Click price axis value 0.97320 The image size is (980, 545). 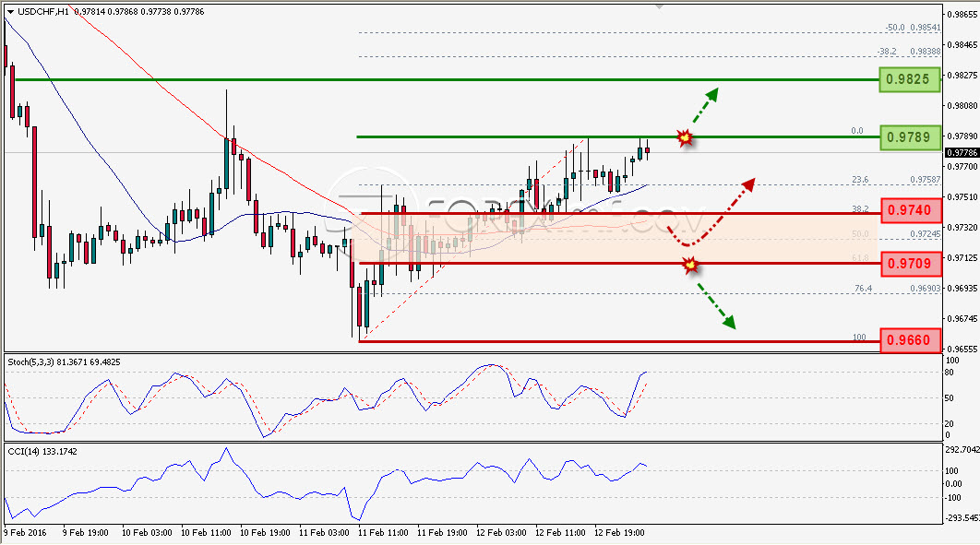click(x=962, y=228)
